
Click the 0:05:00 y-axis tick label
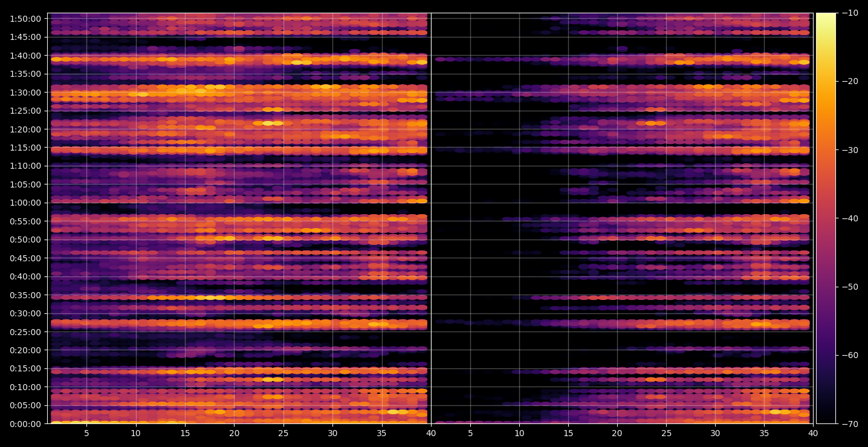pos(25,405)
